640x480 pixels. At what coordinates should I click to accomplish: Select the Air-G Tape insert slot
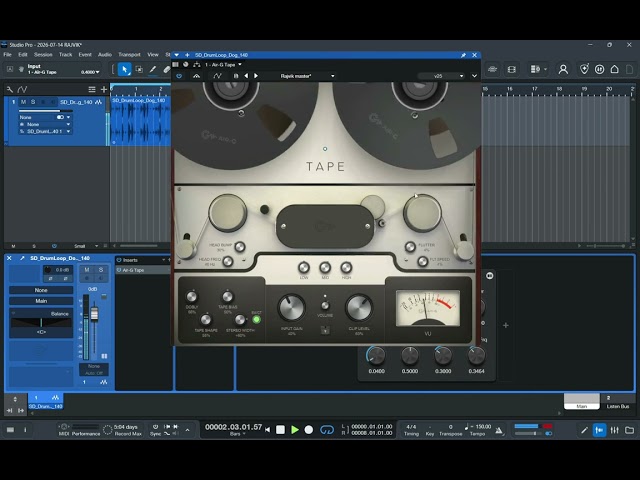pos(143,270)
